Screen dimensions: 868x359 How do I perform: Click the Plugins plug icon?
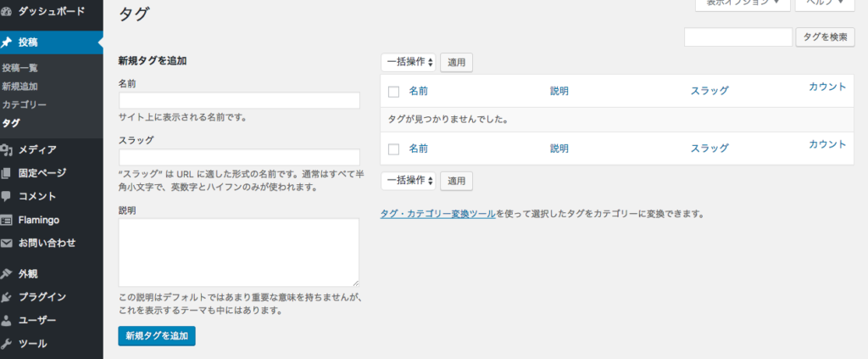click(7, 297)
